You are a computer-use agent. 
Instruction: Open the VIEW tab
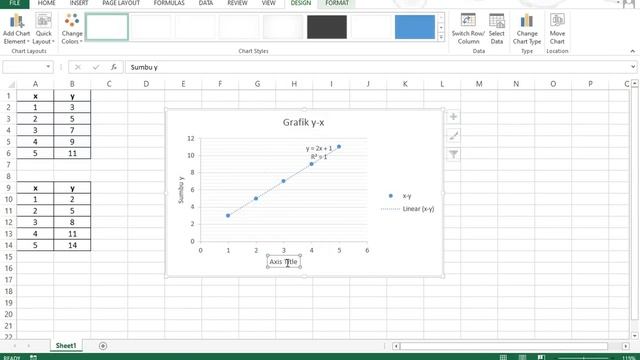pyautogui.click(x=269, y=3)
